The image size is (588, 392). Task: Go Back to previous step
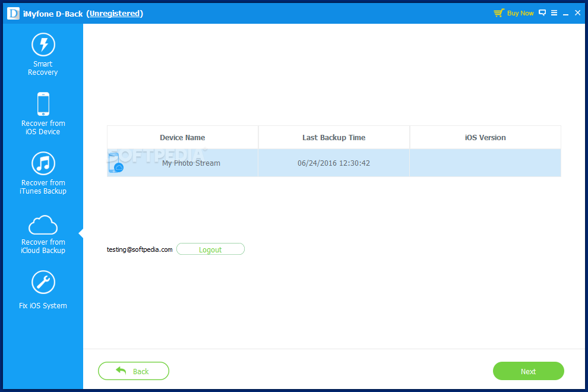pyautogui.click(x=134, y=371)
